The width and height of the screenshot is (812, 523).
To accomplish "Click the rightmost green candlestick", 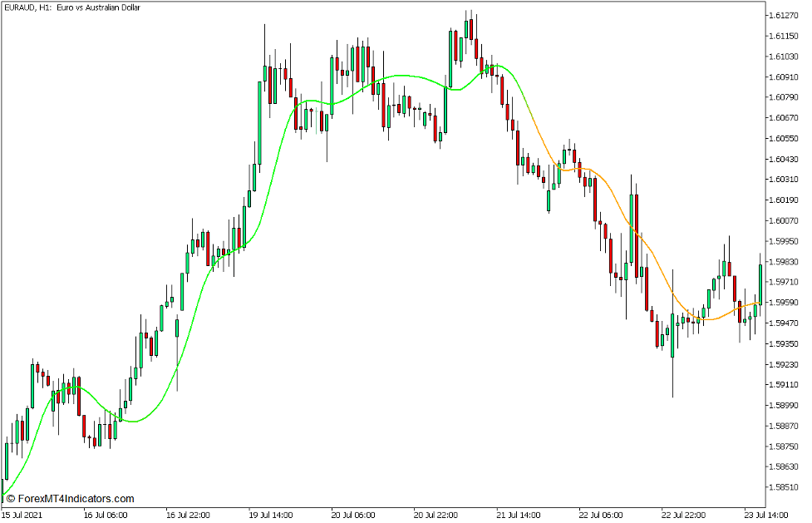I will click(x=760, y=283).
